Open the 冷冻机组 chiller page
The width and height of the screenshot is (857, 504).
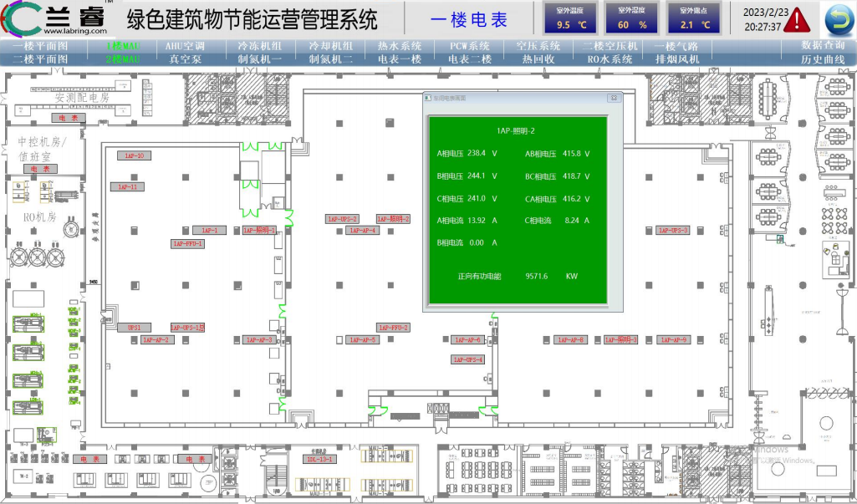click(261, 46)
